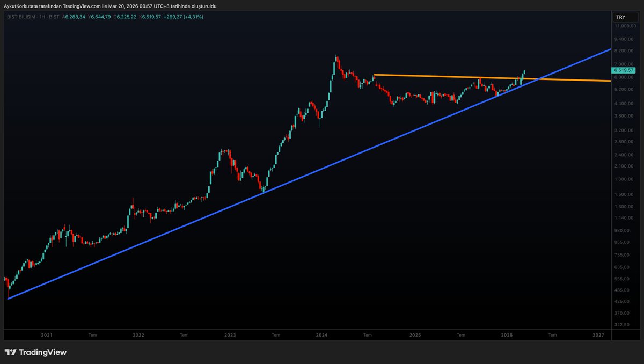The image size is (644, 364).
Task: Click the open value A6.288,34 in legend
Action: pyautogui.click(x=74, y=17)
